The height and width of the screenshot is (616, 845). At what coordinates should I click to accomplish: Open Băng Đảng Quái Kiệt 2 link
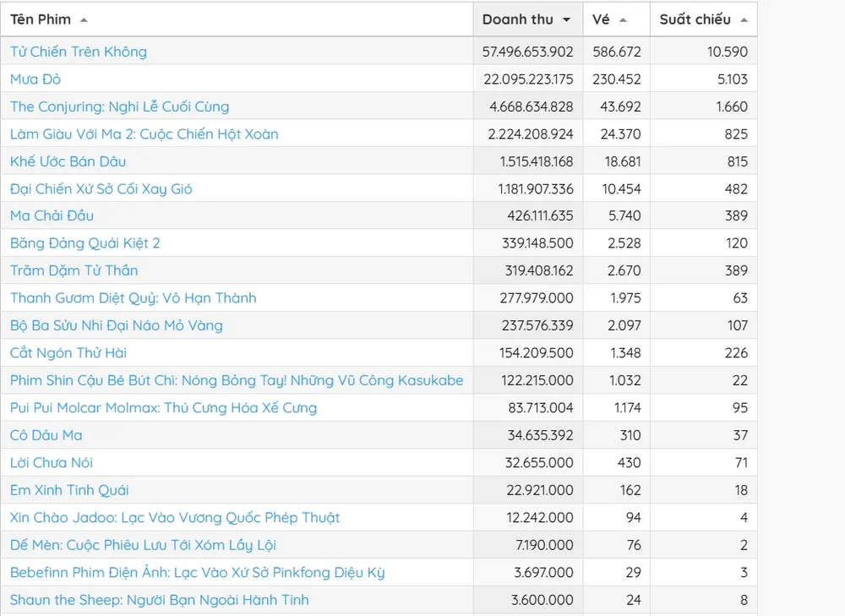[84, 243]
